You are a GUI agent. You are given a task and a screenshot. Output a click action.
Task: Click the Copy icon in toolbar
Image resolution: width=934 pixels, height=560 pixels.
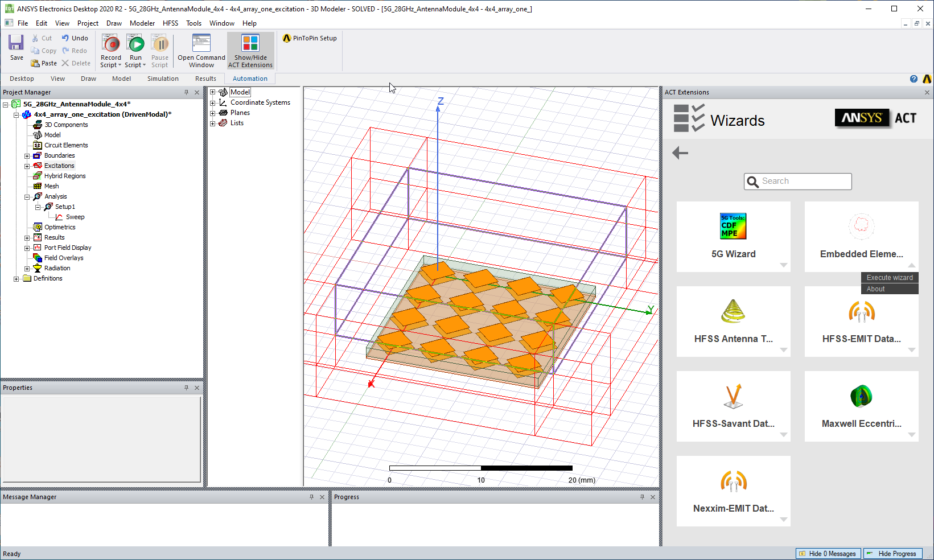click(35, 51)
